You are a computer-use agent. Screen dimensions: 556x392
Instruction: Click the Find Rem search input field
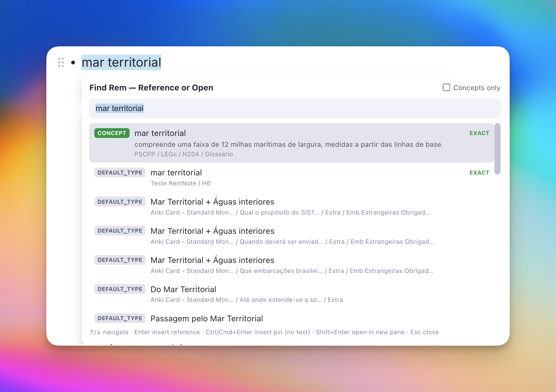pyautogui.click(x=295, y=108)
